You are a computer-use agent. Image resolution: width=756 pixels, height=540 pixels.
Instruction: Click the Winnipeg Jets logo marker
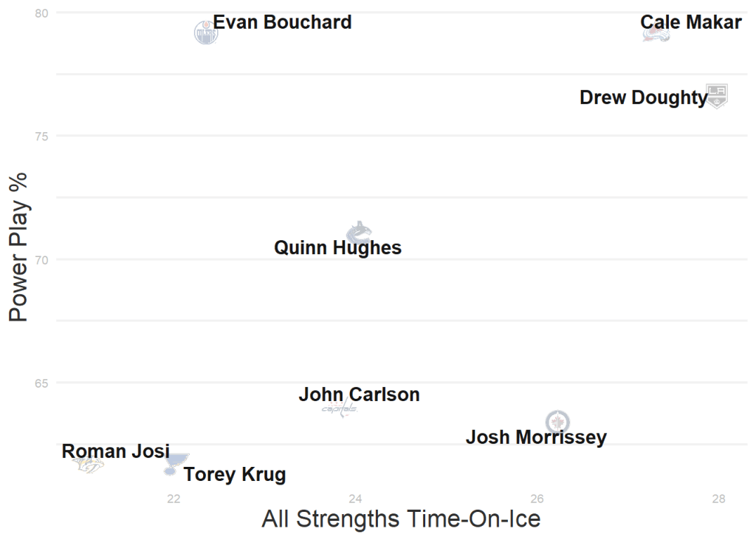557,422
